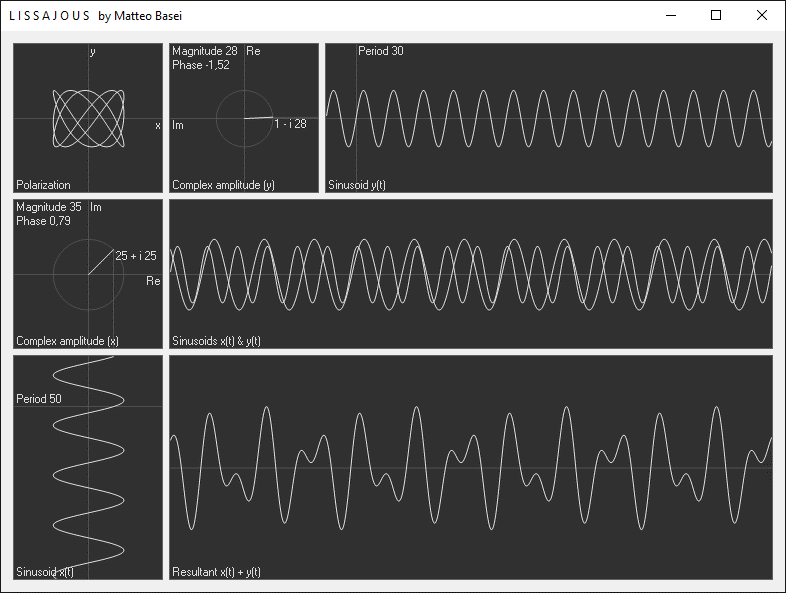Click the 'Phase 0,79' text
This screenshot has height=593, width=786.
click(43, 221)
